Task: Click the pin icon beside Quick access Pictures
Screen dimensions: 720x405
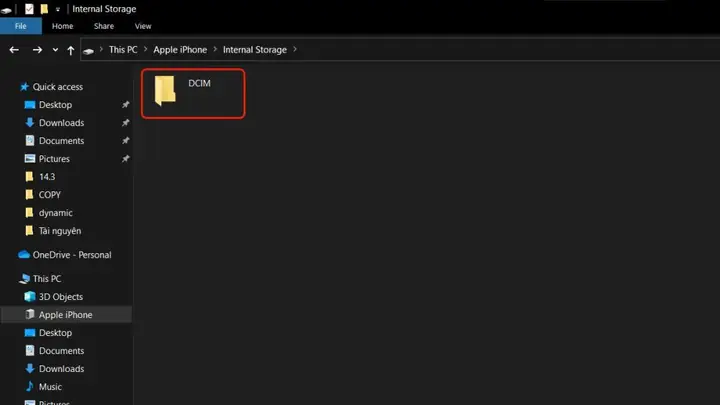Action: (x=125, y=158)
